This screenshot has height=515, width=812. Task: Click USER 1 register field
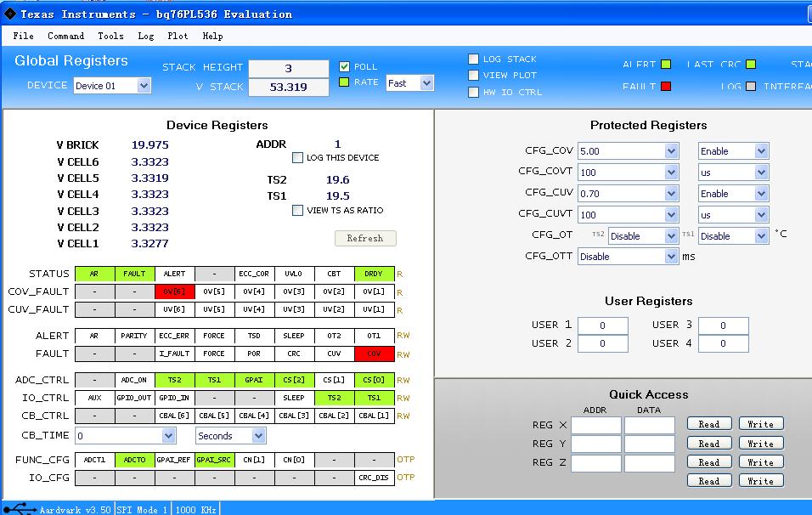[x=603, y=325]
